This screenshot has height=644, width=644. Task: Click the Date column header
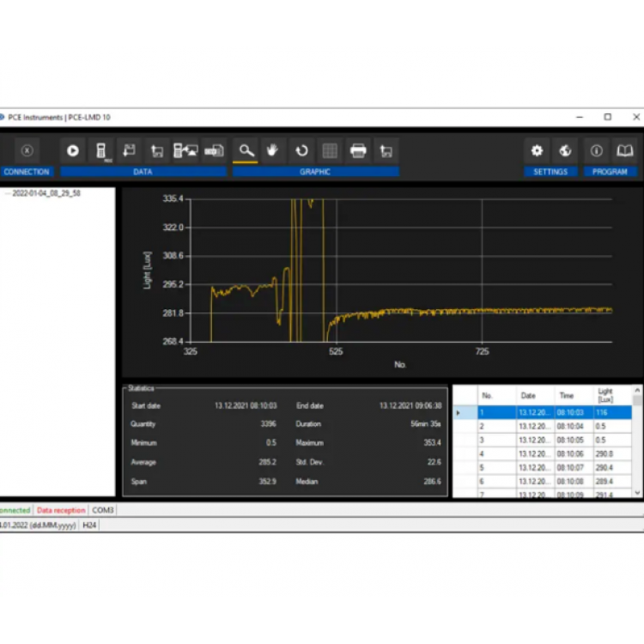click(535, 396)
